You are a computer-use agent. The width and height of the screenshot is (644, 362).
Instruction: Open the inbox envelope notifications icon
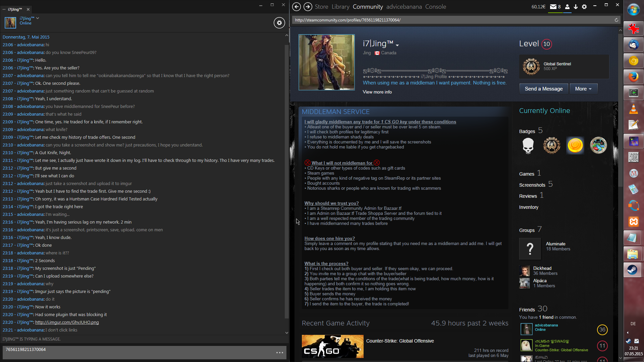coord(553,7)
